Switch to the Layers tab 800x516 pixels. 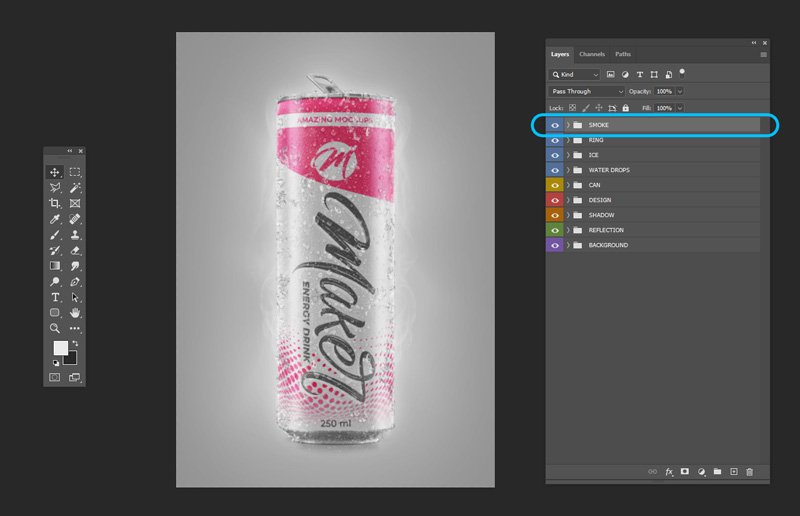pos(560,54)
